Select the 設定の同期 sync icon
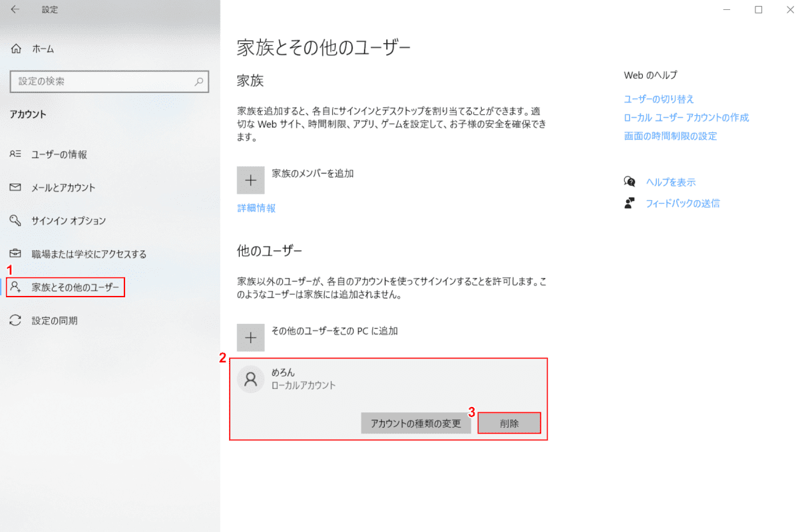The height and width of the screenshot is (532, 804). coord(16,321)
